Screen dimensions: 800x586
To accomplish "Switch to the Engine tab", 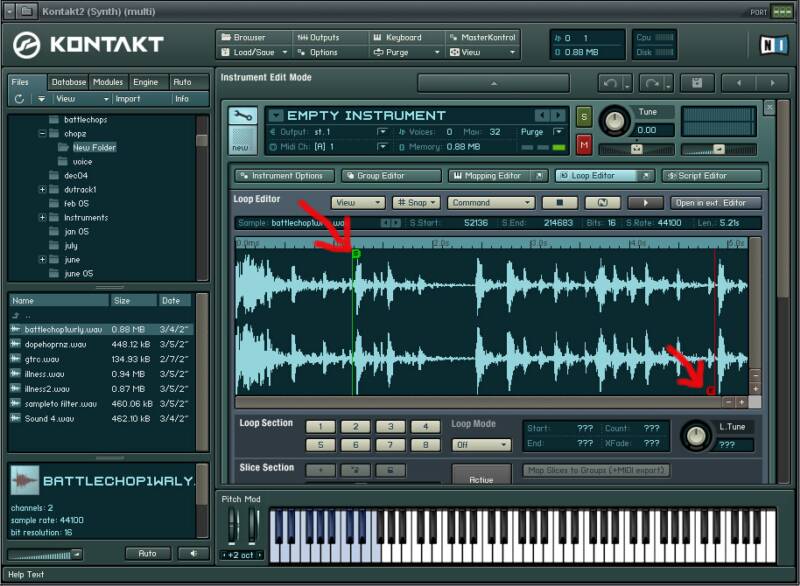I will [146, 82].
